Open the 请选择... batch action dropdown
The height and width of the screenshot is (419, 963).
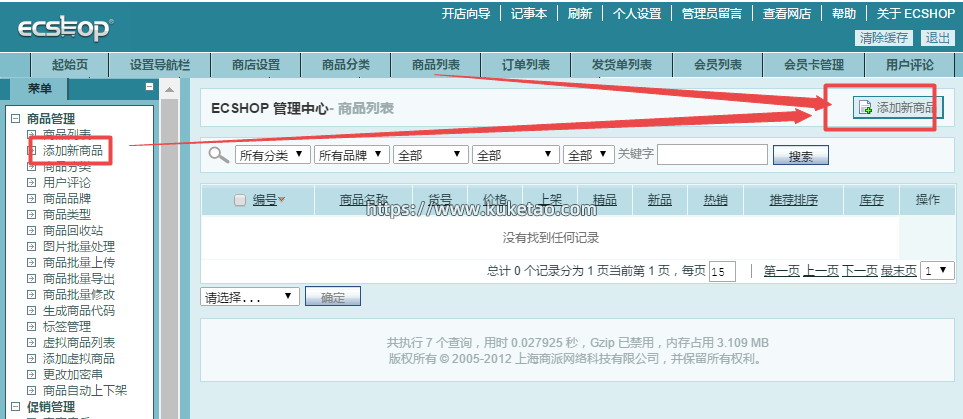249,297
